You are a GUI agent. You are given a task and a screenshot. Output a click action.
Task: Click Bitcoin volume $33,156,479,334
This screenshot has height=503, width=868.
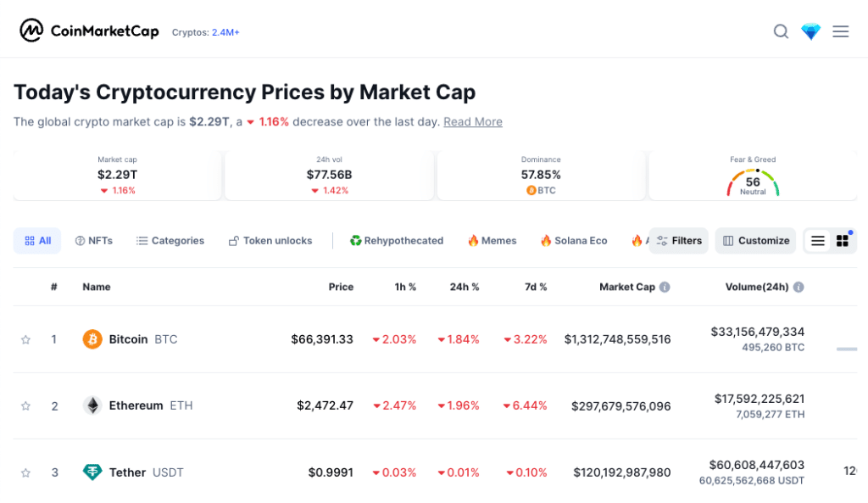[x=757, y=332]
